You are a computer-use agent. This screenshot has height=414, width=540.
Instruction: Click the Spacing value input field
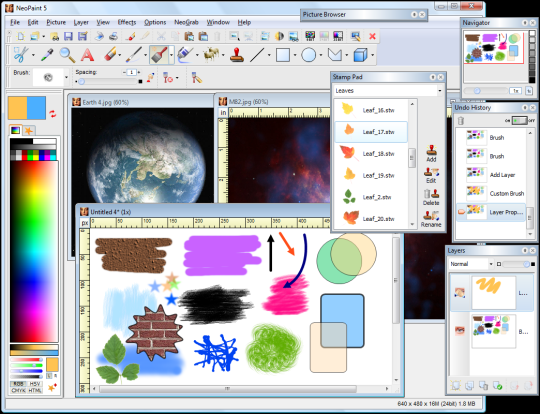(132, 72)
